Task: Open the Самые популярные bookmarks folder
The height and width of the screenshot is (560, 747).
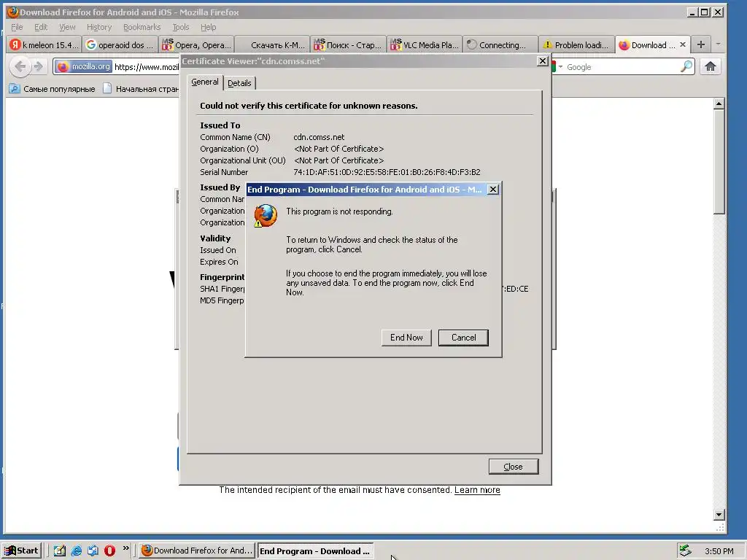Action: 52,88
